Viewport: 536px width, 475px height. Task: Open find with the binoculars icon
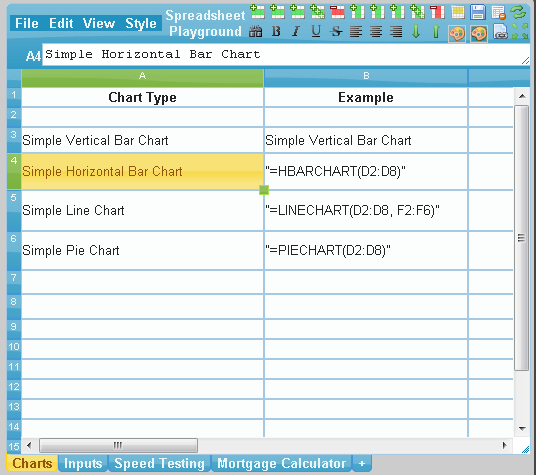click(256, 32)
